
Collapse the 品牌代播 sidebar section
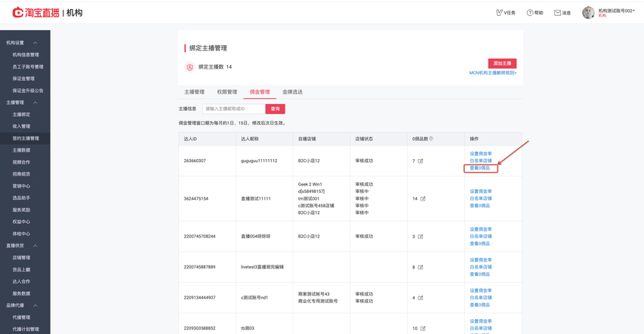[x=35, y=305]
